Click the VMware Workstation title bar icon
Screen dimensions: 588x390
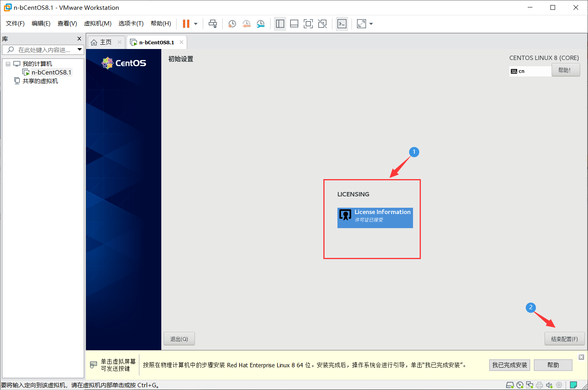click(x=7, y=7)
